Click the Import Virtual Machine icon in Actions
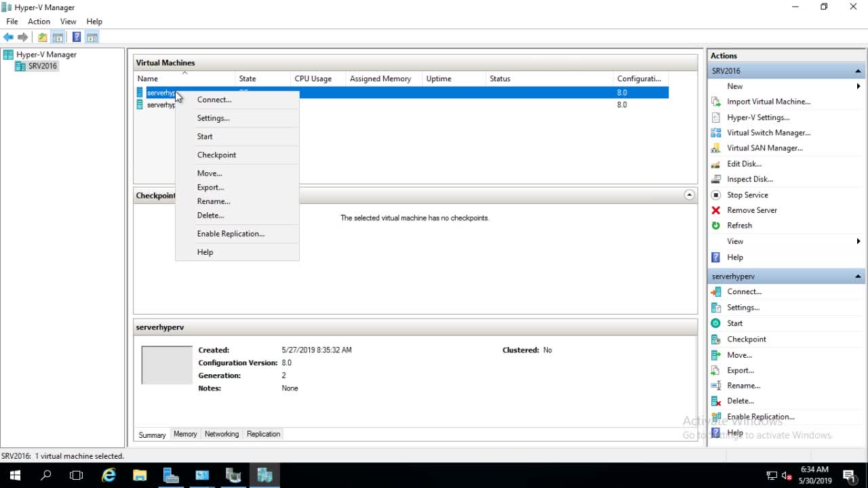This screenshot has width=868, height=488. [715, 102]
